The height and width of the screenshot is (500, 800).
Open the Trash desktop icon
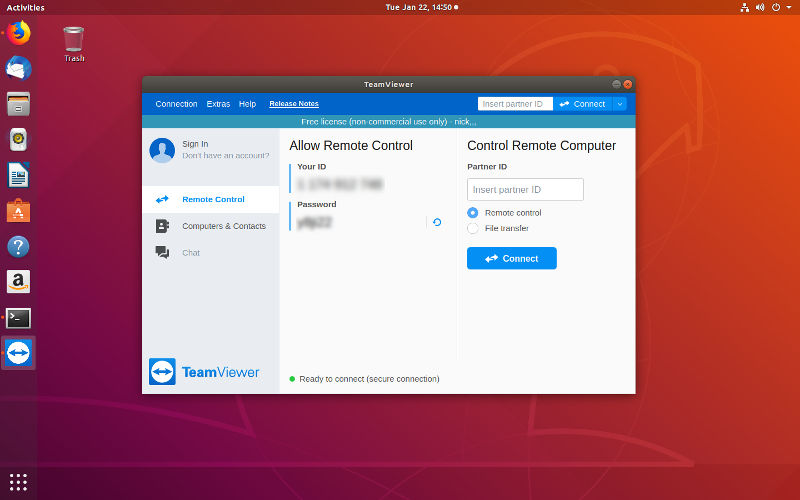tap(74, 45)
